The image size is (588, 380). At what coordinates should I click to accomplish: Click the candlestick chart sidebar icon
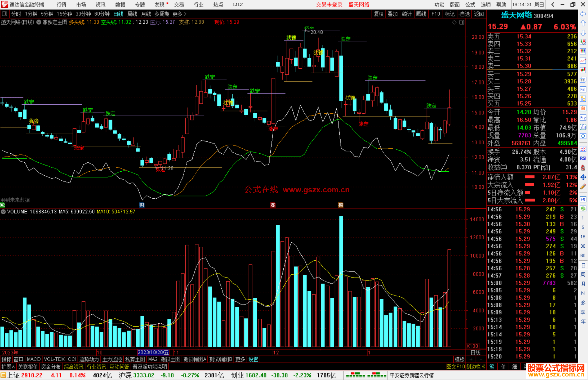pos(583,70)
